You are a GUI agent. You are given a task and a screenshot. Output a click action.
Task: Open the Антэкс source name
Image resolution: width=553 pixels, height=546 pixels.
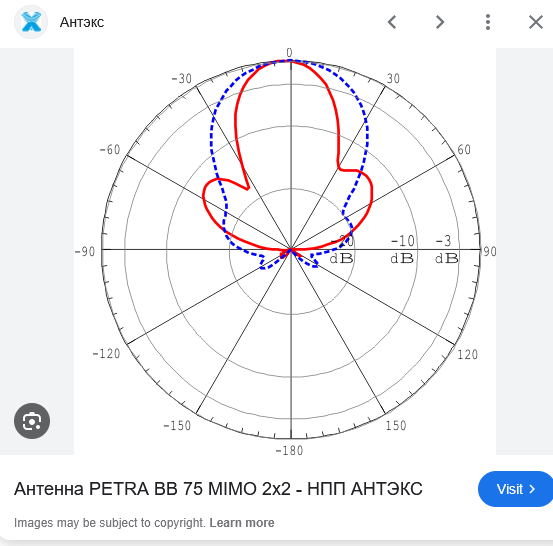(x=82, y=22)
